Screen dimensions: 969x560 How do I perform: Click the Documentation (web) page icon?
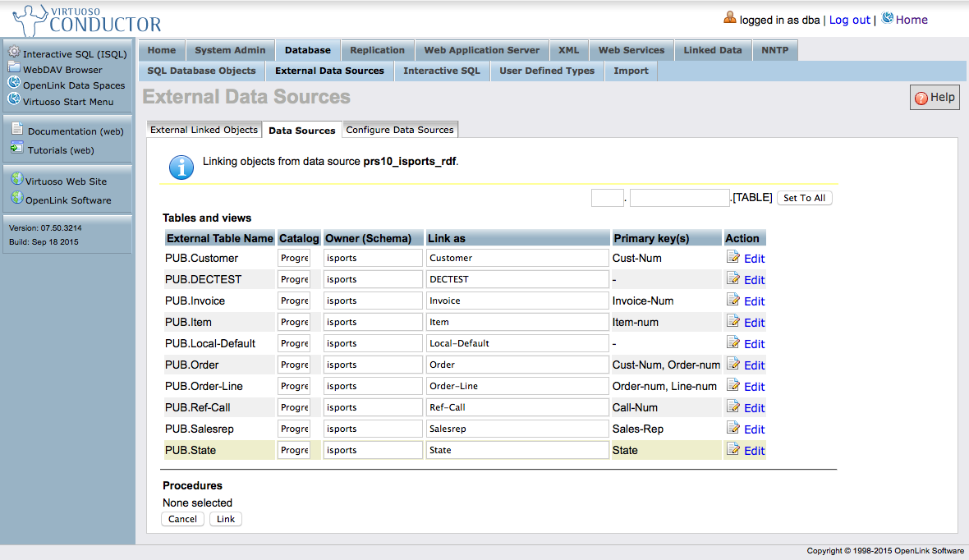[x=17, y=129]
